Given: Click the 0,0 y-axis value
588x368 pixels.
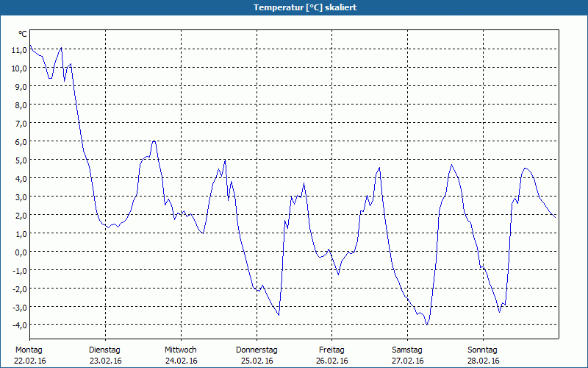Looking at the screenshot, I should (x=21, y=252).
